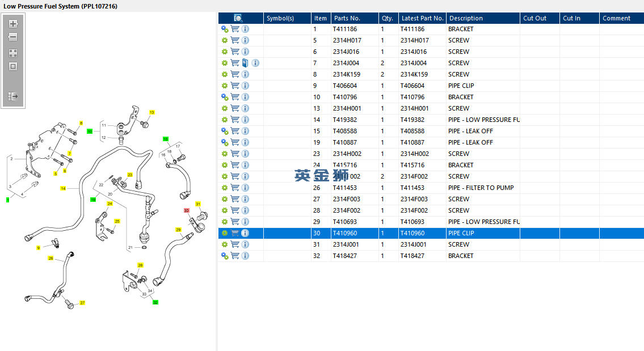The image size is (644, 351).
Task: Add T410887 PIPE - LEAK OFF to cart
Action: tap(235, 142)
